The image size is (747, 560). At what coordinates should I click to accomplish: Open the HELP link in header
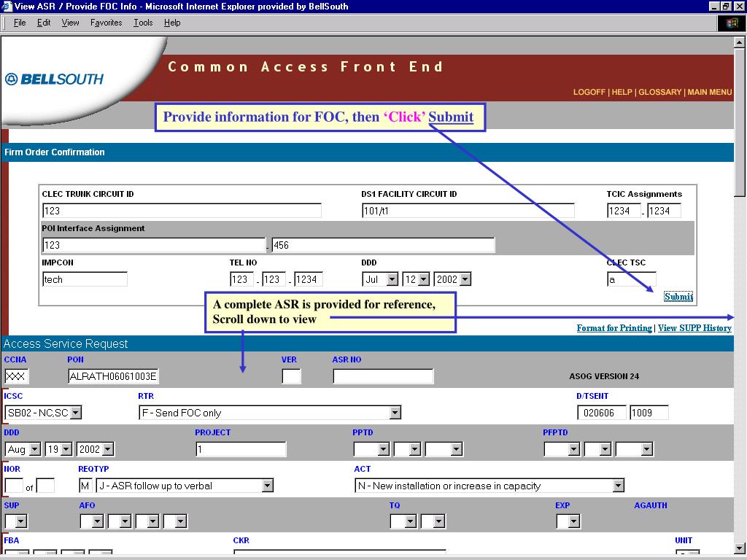click(622, 92)
